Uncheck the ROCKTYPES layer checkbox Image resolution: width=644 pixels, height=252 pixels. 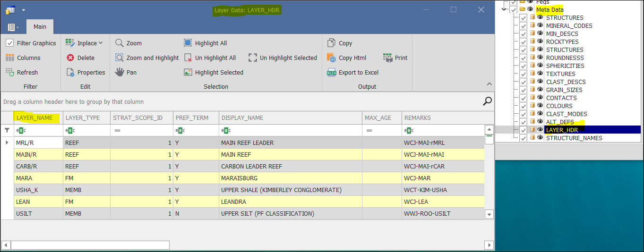(x=523, y=42)
